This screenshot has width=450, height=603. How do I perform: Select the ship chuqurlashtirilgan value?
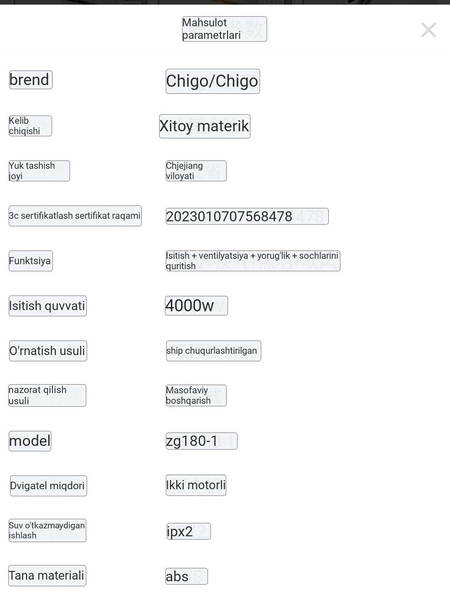[x=213, y=351]
